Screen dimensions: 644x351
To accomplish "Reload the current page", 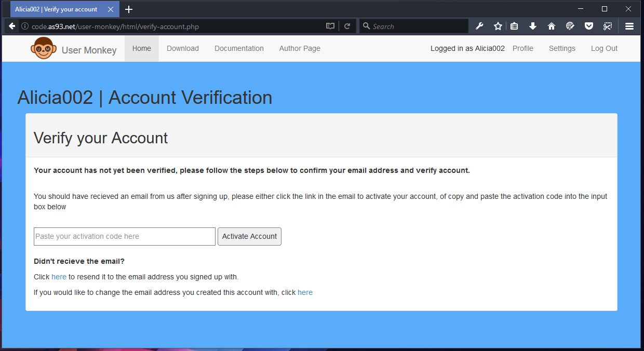I will tap(347, 26).
